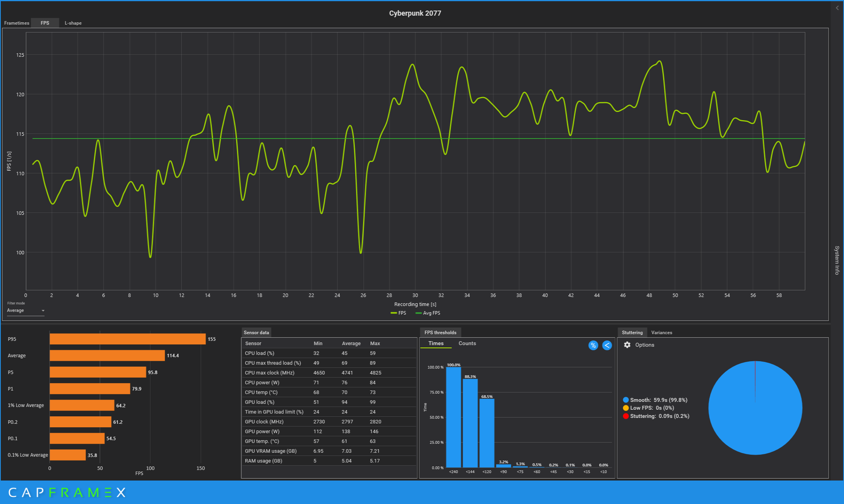Click the <240 threshold bar
The height and width of the screenshot is (504, 844).
[x=454, y=417]
